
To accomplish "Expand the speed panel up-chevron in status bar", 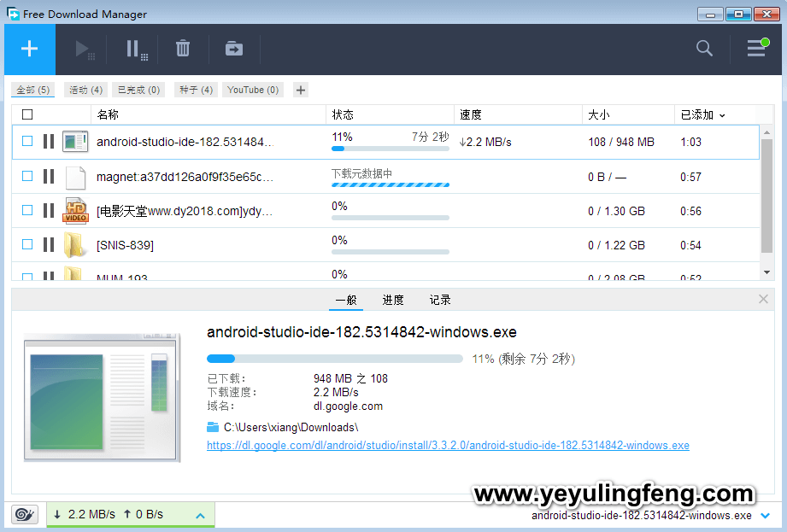I will pos(200,516).
